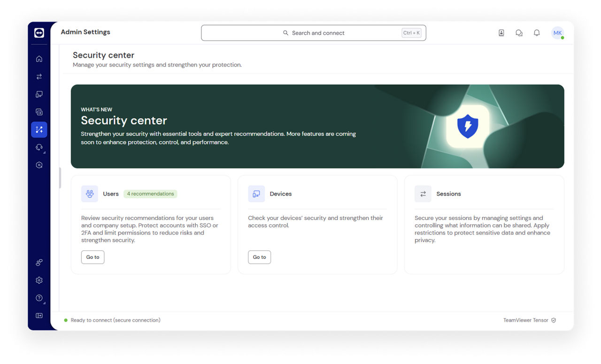601x364 pixels.
Task: Open the Settings gear in sidebar
Action: [39, 280]
